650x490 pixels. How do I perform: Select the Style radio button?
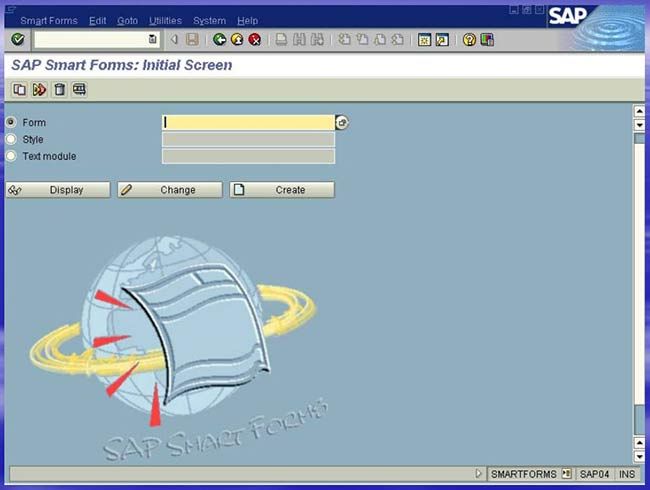click(11, 139)
